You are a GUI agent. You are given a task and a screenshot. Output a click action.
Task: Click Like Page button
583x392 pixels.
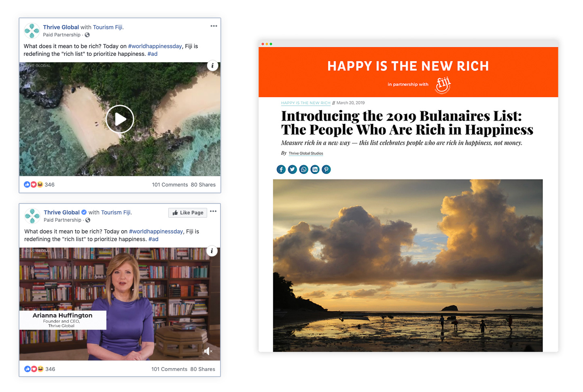(x=188, y=213)
